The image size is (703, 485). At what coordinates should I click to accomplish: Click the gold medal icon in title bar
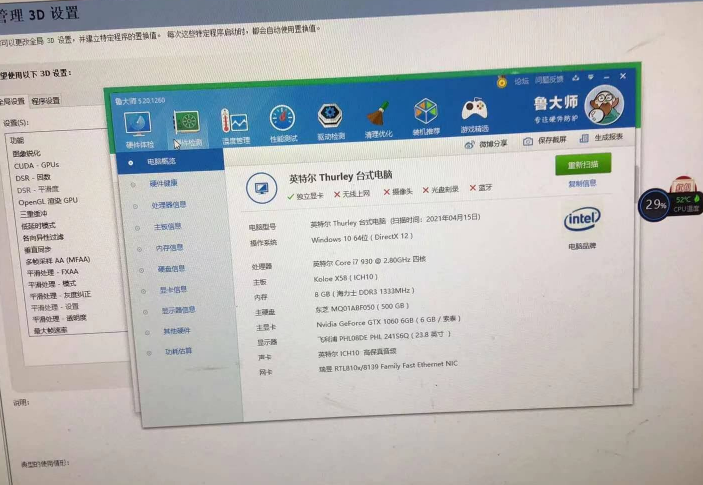502,82
